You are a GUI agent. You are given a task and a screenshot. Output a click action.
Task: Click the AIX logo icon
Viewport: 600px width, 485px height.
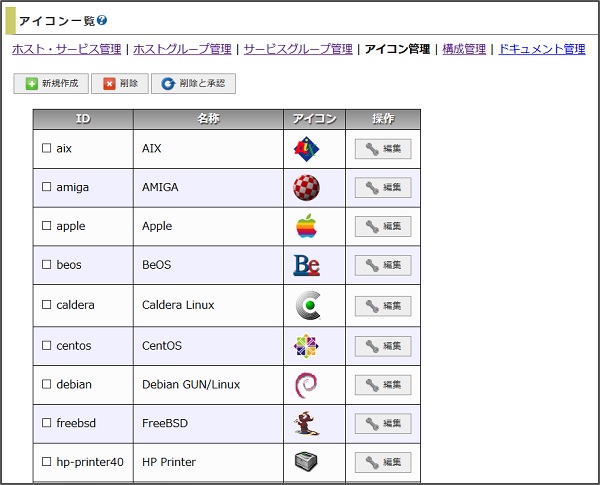click(x=307, y=149)
